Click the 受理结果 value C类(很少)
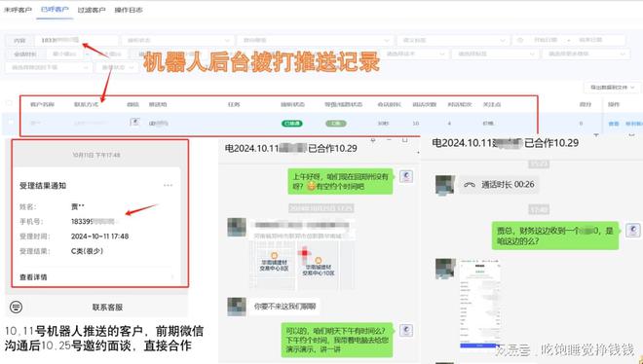The height and width of the screenshot is (364, 643). click(x=87, y=251)
